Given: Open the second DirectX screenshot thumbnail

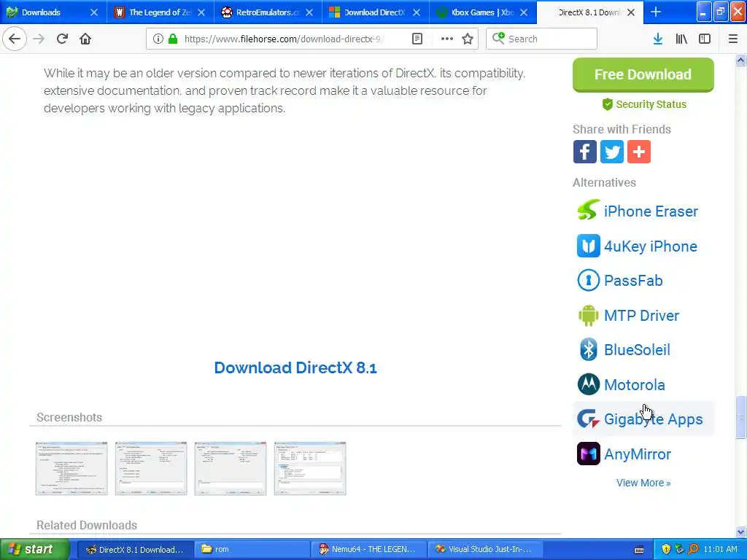Looking at the screenshot, I should (x=151, y=469).
